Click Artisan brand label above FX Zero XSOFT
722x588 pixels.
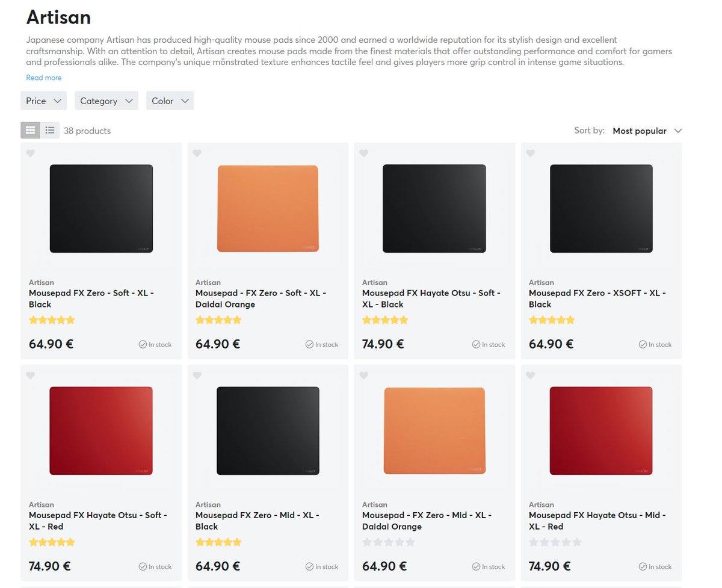541,282
